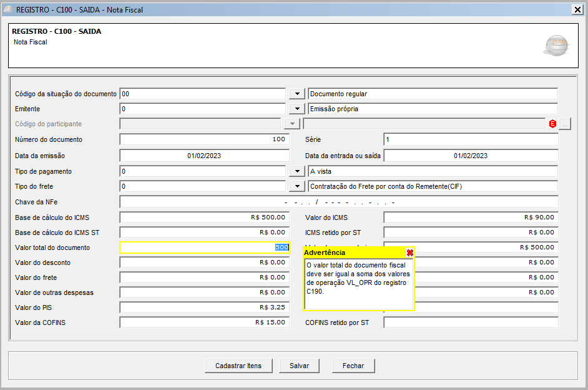Click the Tipo do frete code field
The width and height of the screenshot is (588, 390).
coord(203,186)
